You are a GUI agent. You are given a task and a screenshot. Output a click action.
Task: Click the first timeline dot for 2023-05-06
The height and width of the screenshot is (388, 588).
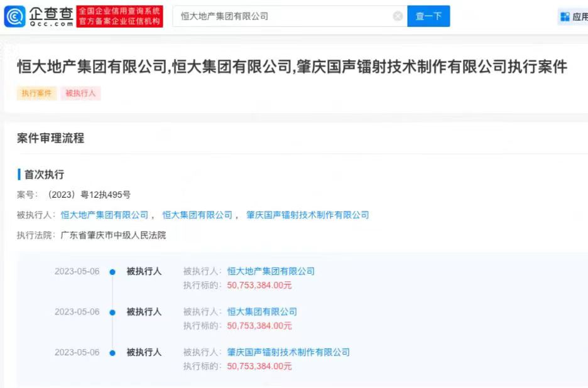coord(112,272)
